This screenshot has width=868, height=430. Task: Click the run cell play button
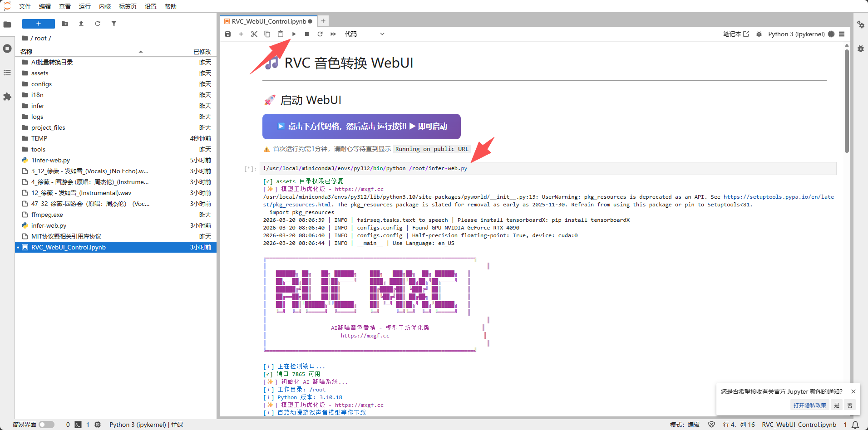click(294, 34)
